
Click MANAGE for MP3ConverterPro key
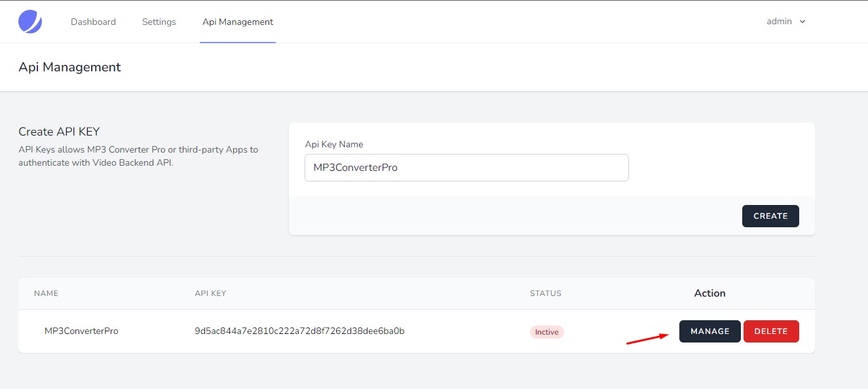pos(710,331)
